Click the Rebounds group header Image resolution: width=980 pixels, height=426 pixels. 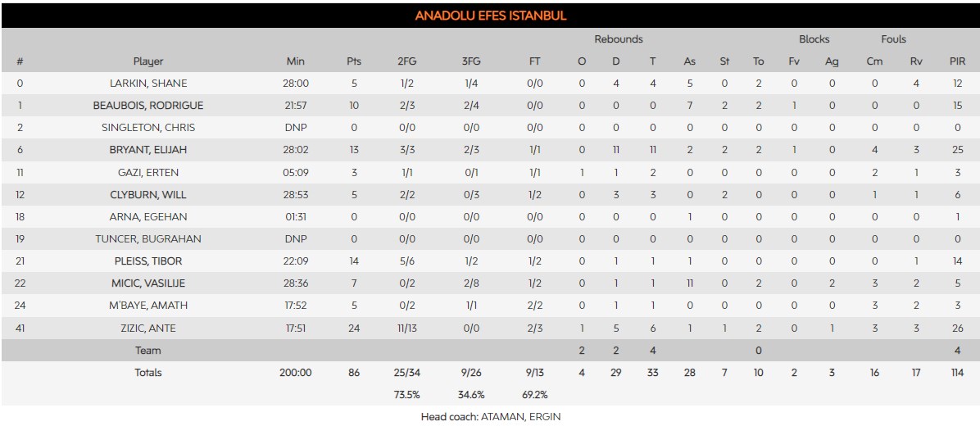(618, 39)
